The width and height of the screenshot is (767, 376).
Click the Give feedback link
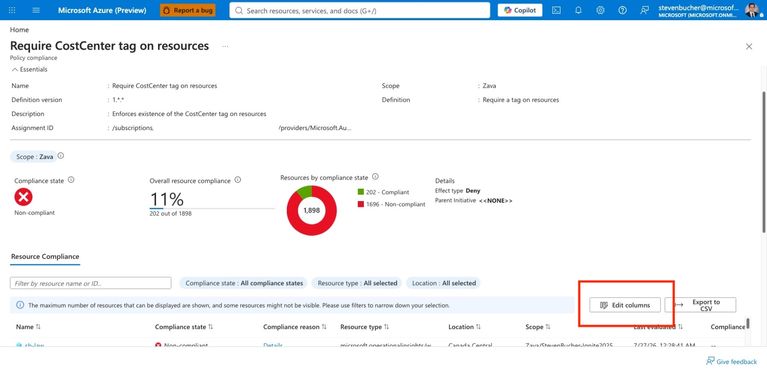tap(731, 361)
